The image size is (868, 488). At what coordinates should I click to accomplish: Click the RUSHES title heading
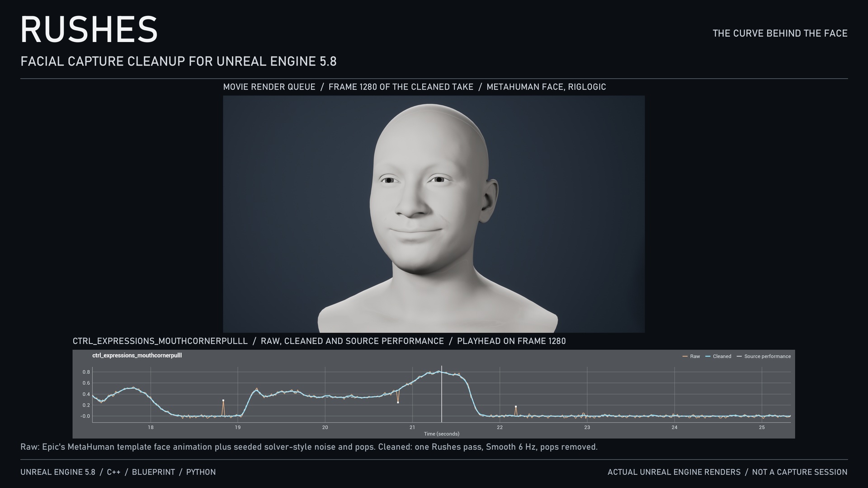pos(89,30)
